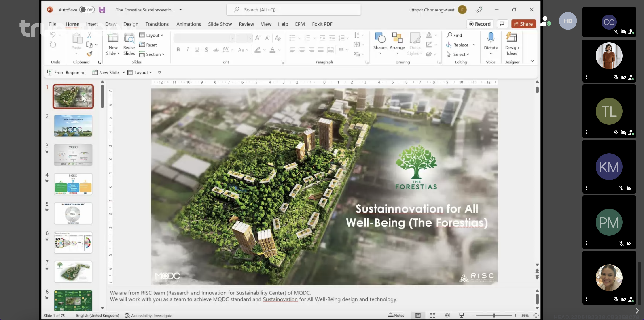Switch to the Slide Show tab
The height and width of the screenshot is (320, 644).
[220, 24]
